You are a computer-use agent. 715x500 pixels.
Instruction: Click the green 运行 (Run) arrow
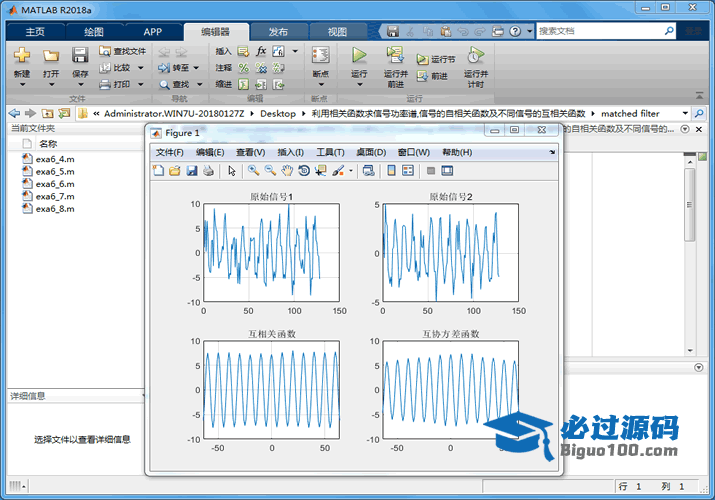point(359,55)
